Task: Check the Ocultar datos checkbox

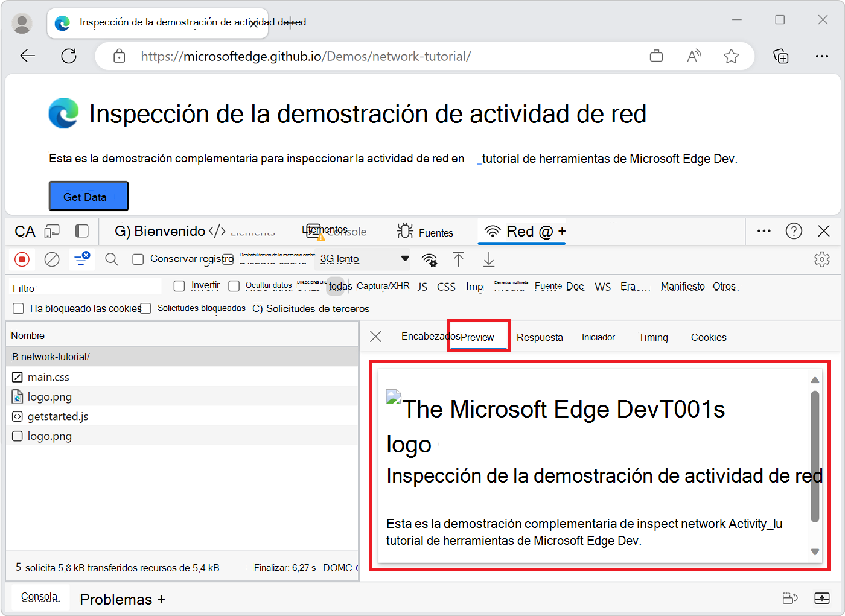Action: pos(234,286)
